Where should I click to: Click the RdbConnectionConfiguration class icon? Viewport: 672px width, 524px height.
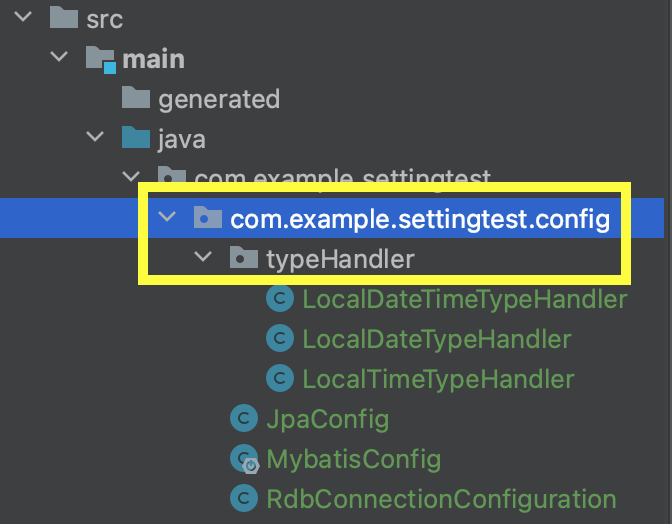tap(244, 498)
